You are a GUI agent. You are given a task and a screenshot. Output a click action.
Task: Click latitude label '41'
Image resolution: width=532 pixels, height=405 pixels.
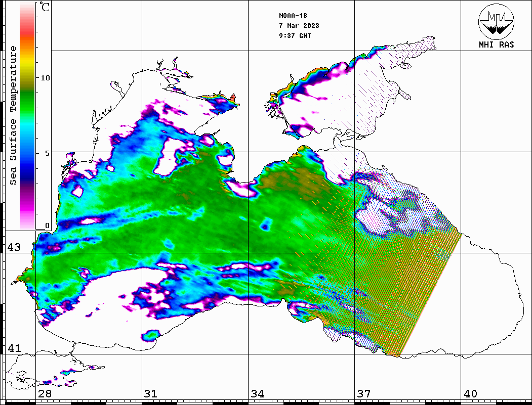tap(14, 348)
